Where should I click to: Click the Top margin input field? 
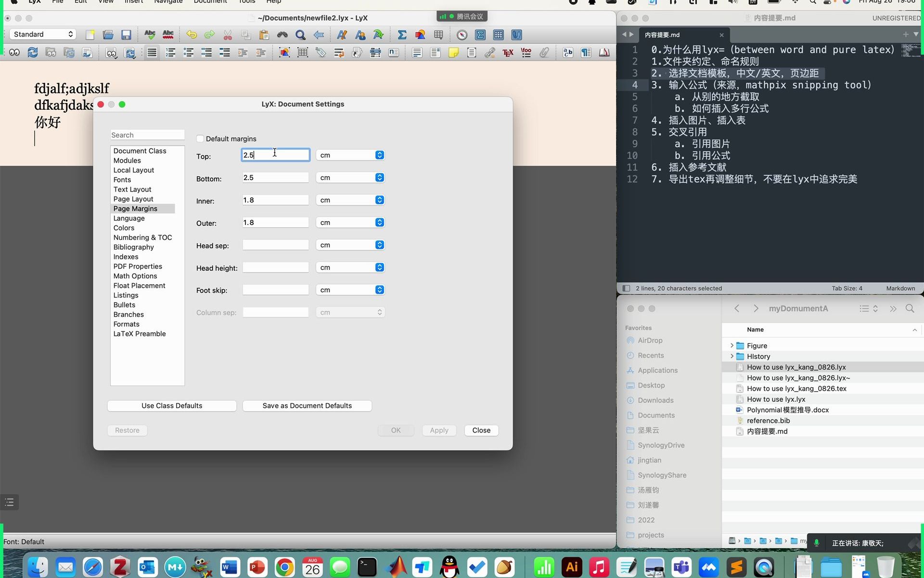275,155
